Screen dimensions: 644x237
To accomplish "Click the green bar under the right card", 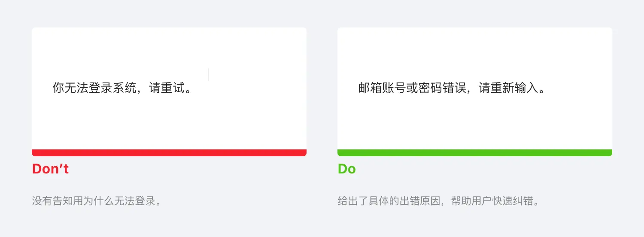I will [474, 153].
